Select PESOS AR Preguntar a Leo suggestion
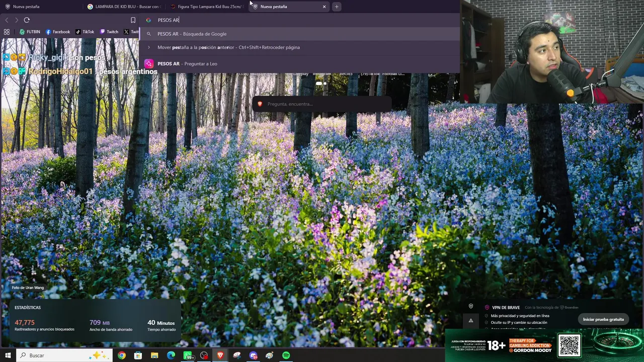The height and width of the screenshot is (362, 644). 300,64
